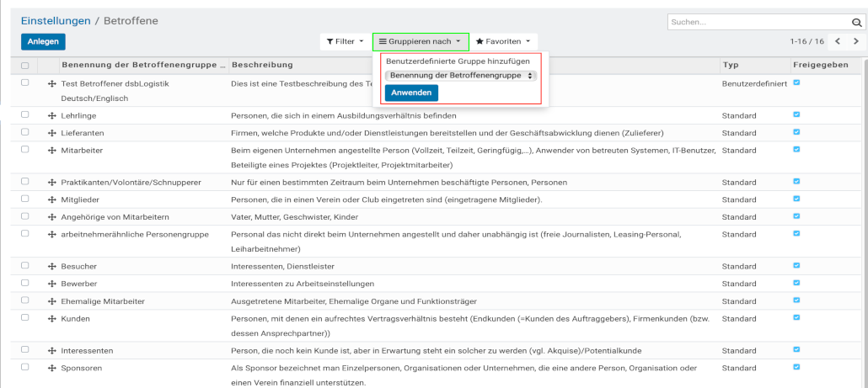Go to next page arrow
This screenshot has width=868, height=388.
click(856, 41)
